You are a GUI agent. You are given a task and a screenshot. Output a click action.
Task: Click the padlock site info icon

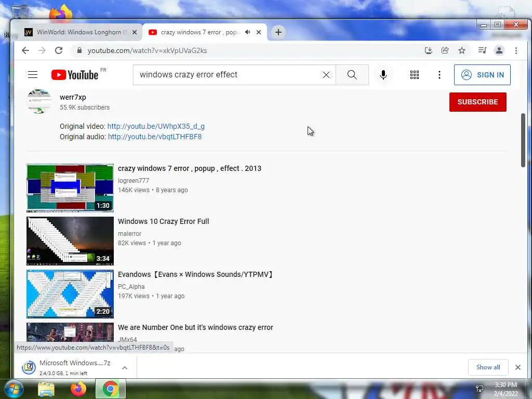click(x=79, y=50)
